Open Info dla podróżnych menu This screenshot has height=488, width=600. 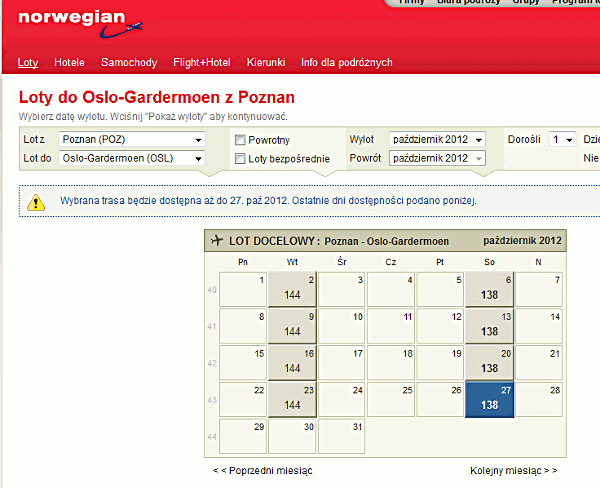(347, 62)
